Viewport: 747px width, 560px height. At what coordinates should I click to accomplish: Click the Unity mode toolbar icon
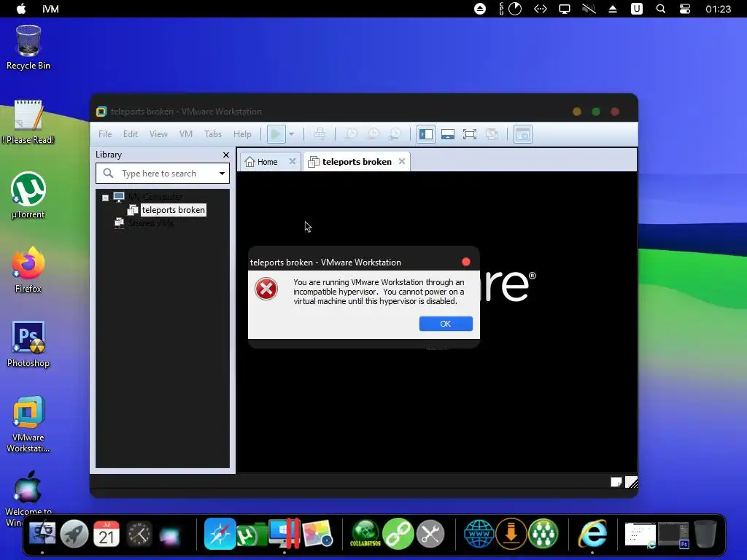[x=492, y=134]
